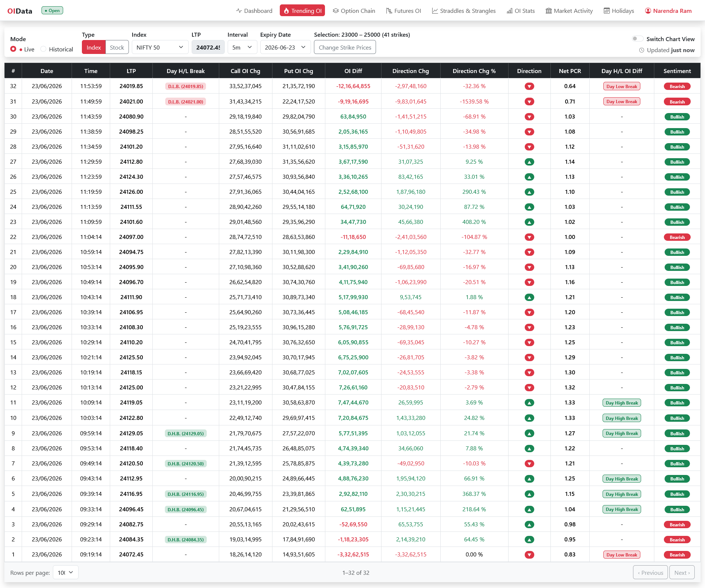Viewport: 705px width, 588px height.
Task: Click down direction icon in row 22
Action: click(529, 237)
